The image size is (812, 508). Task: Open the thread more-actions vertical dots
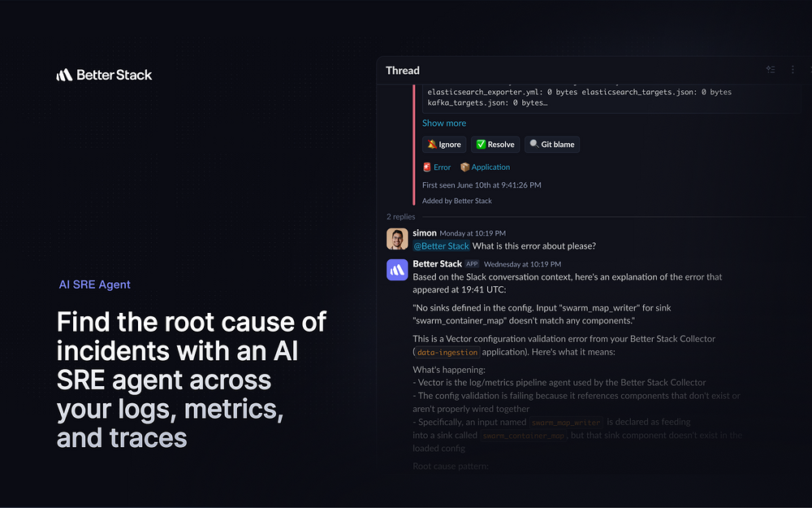(x=793, y=69)
